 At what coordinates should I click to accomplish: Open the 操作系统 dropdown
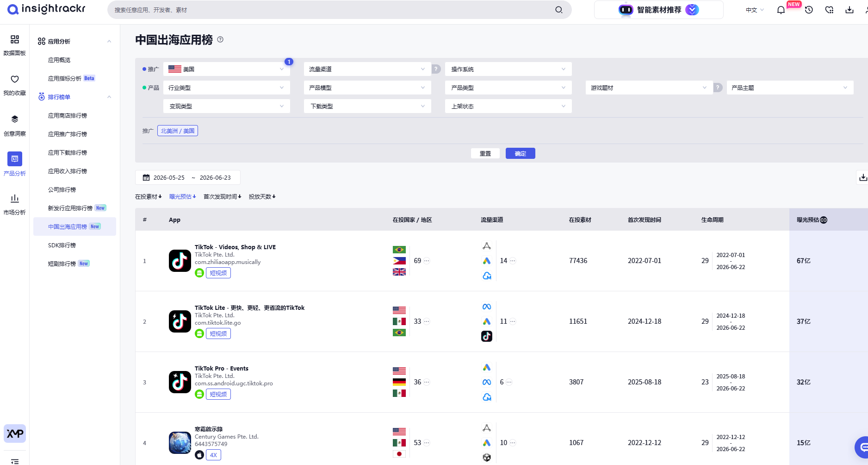coord(508,69)
